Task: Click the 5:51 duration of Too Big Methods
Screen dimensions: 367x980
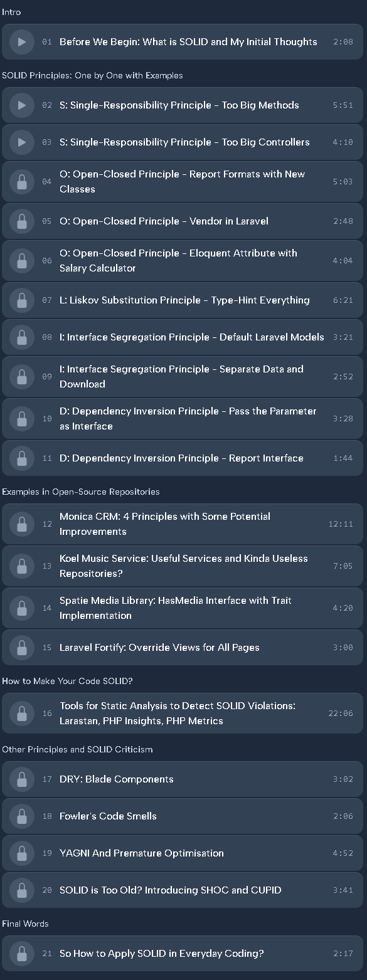Action: [343, 105]
